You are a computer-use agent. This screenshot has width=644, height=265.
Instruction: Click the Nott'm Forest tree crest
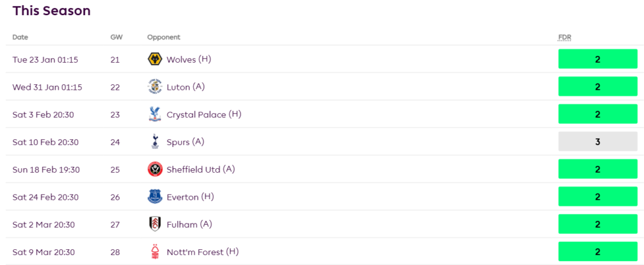point(155,252)
